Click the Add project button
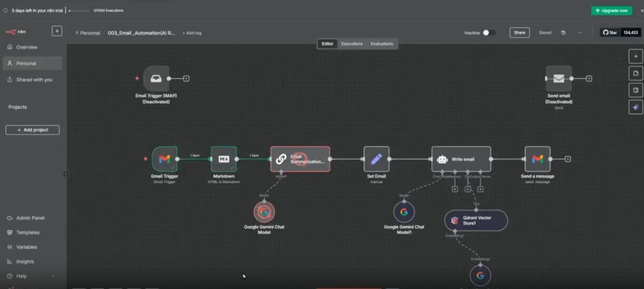Viewport: 644px width, 289px height. [33, 130]
